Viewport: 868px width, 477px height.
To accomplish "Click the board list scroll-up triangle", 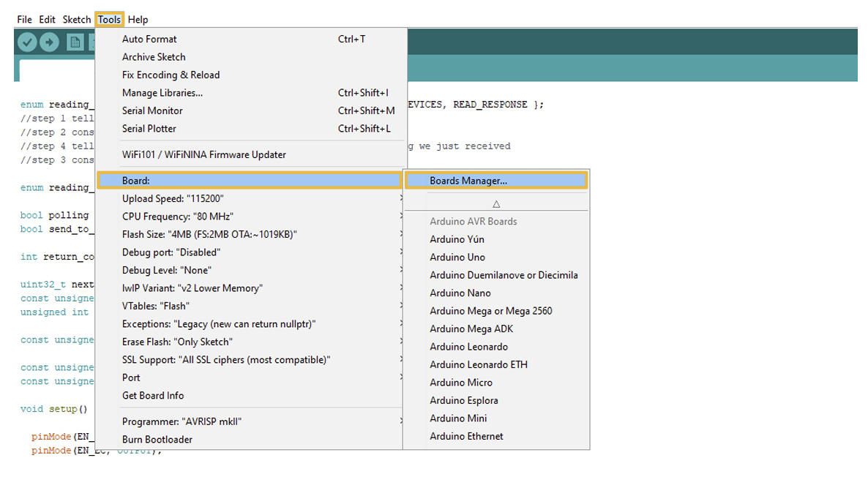I will coord(496,204).
